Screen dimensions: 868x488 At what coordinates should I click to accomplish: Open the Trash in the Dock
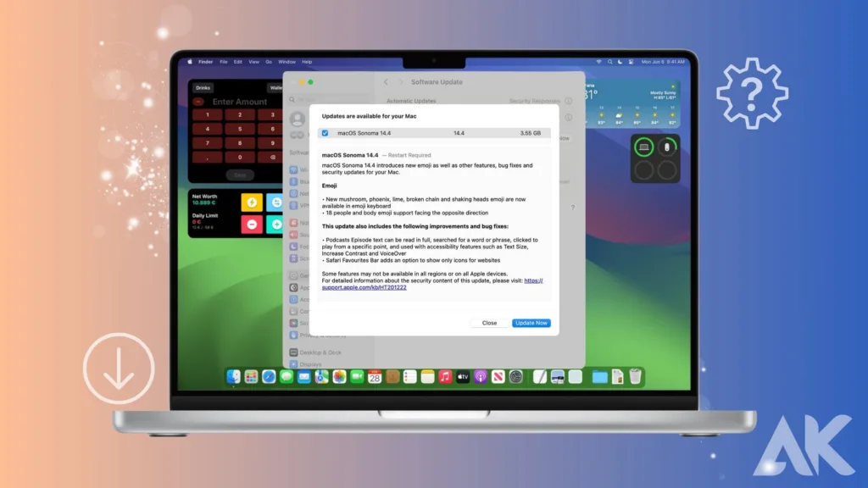(635, 377)
